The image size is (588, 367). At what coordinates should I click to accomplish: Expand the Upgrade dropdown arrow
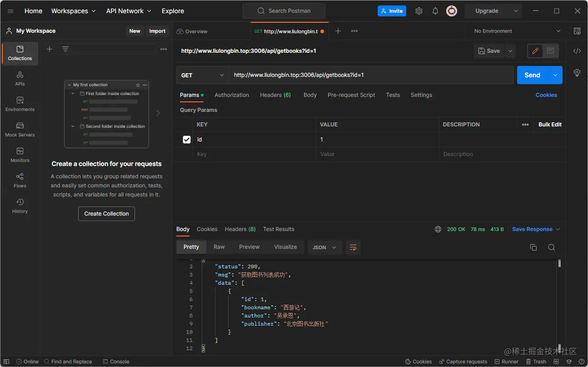[x=516, y=11]
